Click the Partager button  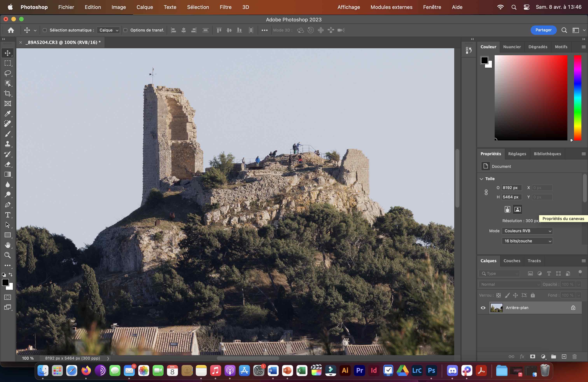pos(543,30)
